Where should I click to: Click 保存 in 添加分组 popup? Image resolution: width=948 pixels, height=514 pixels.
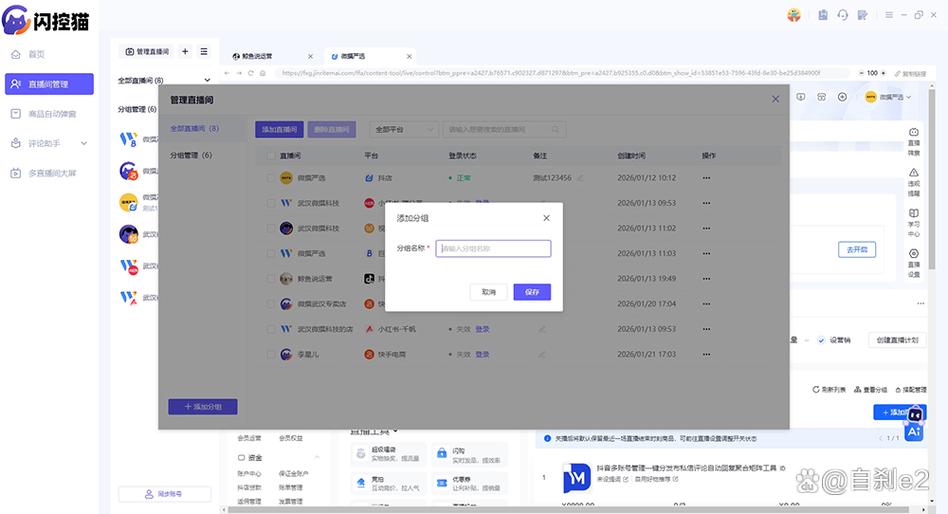[532, 292]
